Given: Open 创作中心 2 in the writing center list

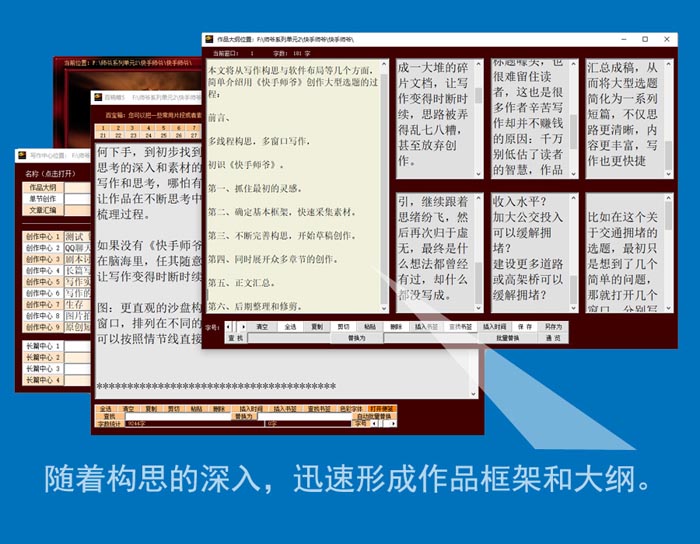Looking at the screenshot, I should [43, 248].
